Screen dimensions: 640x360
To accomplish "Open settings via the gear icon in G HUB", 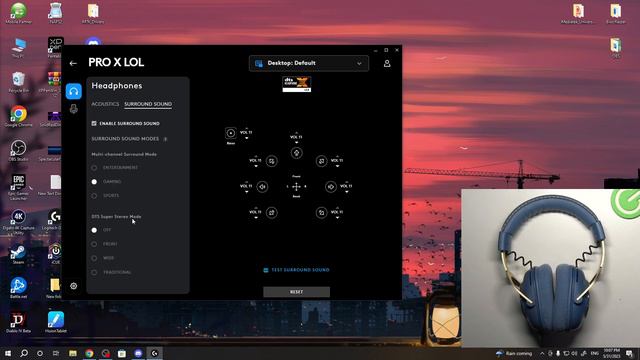I will pos(73,286).
